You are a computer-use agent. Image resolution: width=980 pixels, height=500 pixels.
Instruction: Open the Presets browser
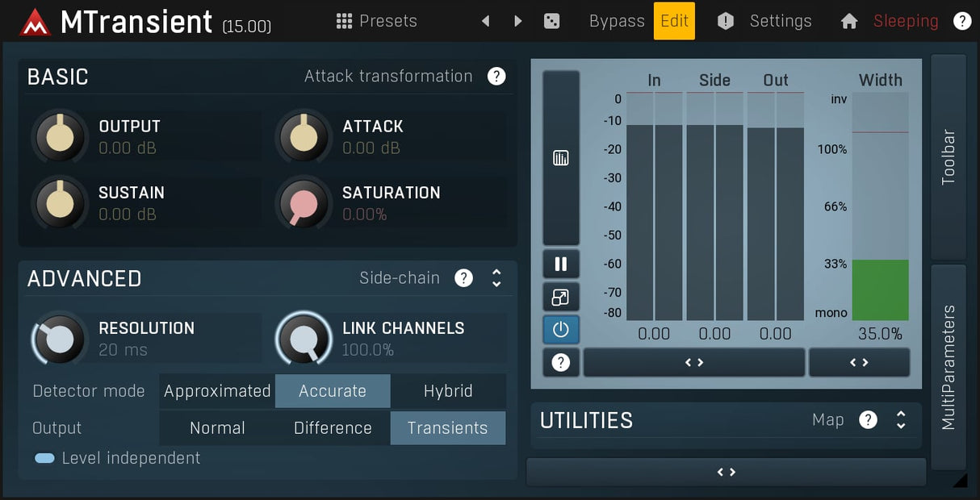377,21
